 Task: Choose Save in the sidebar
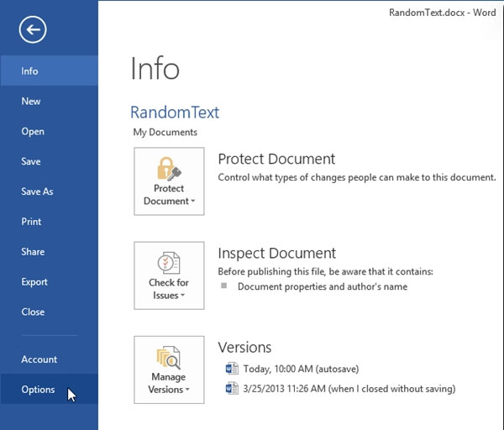coord(50,161)
